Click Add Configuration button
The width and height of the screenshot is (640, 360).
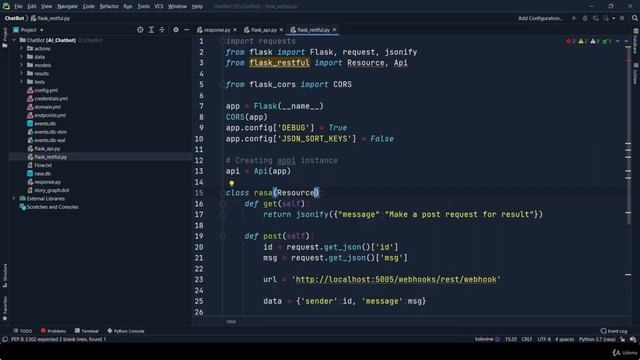540,18
